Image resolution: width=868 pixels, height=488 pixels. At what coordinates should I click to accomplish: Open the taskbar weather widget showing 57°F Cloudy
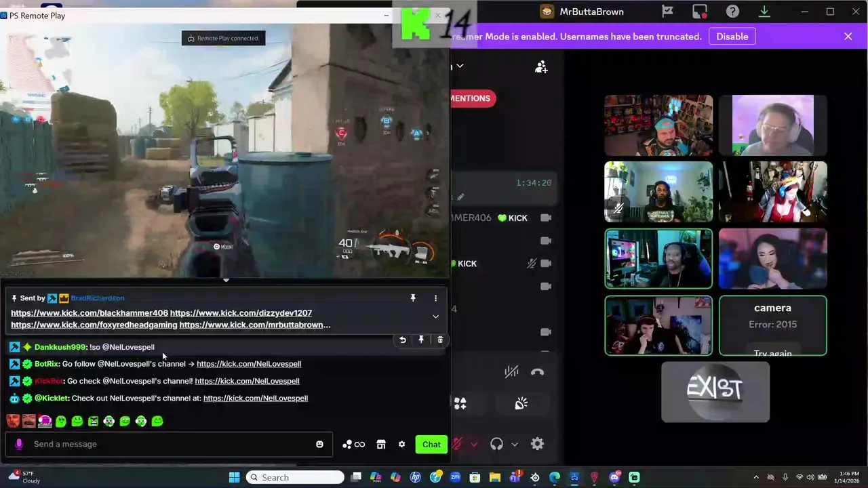pos(24,477)
